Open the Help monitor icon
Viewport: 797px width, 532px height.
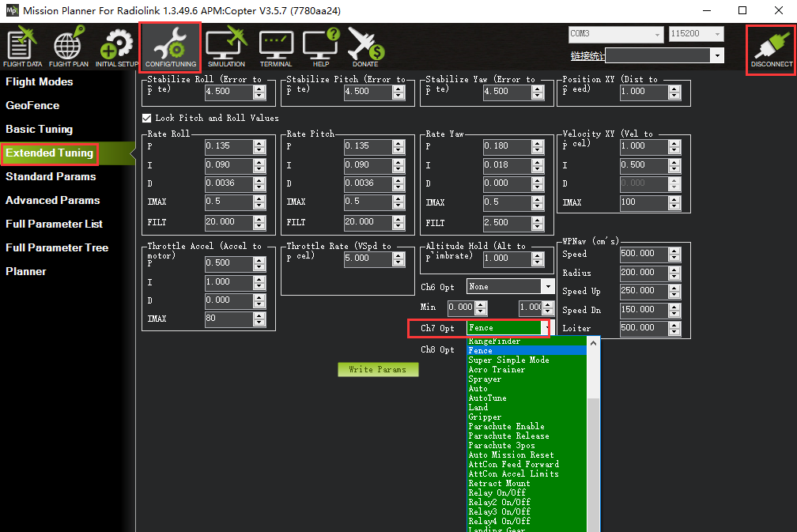click(321, 47)
